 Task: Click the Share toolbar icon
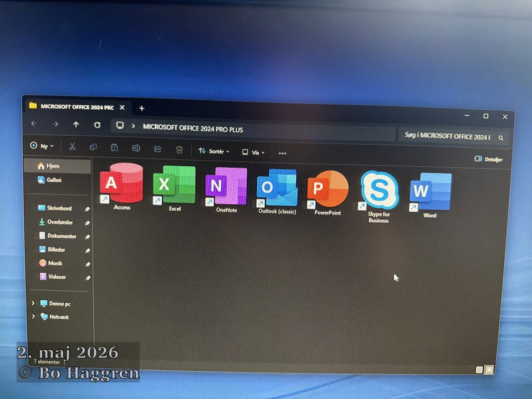[158, 149]
